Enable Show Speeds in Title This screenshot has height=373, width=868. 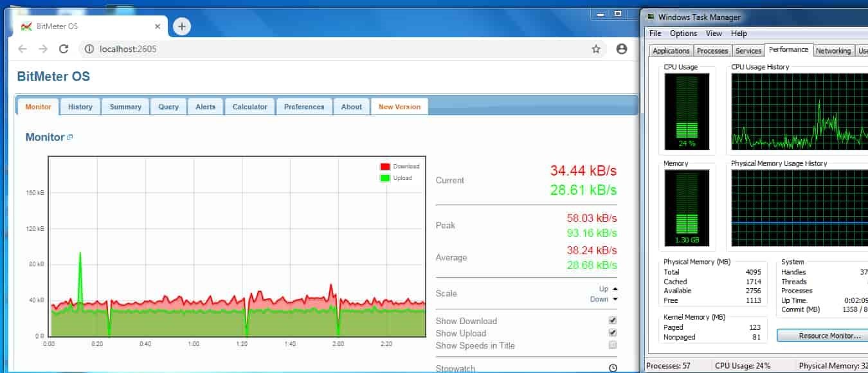point(611,345)
